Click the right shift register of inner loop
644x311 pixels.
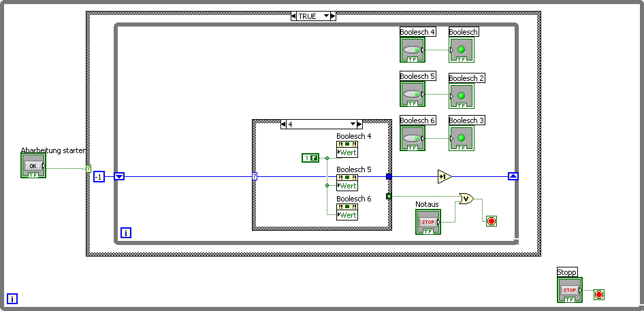(513, 176)
